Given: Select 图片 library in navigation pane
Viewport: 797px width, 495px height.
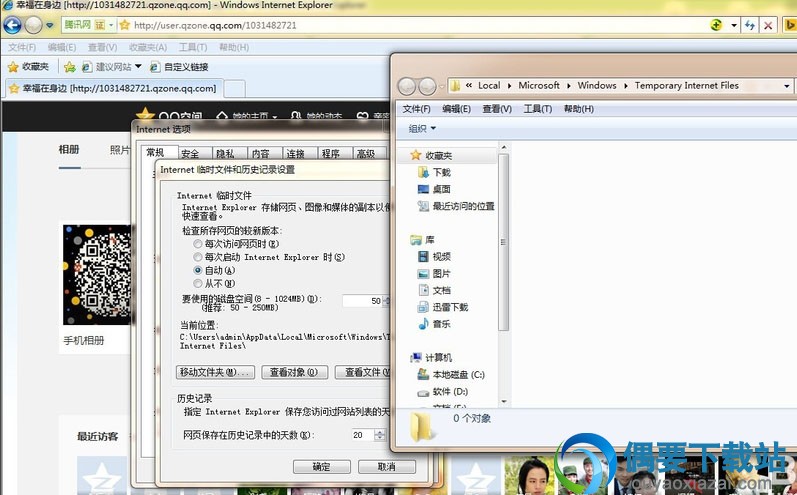Looking at the screenshot, I should point(435,273).
